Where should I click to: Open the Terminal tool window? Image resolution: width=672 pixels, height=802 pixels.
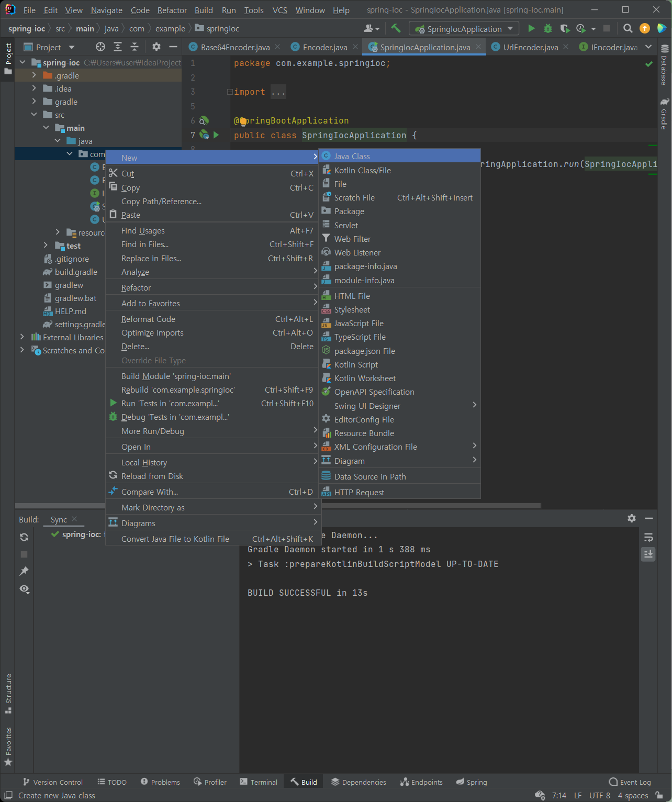point(259,782)
